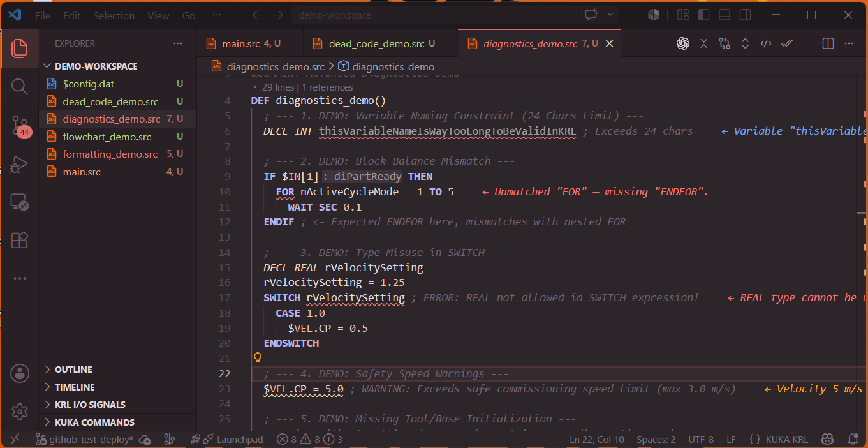Click the code brackets icon in editor toolbar
Viewport: 868px width, 448px height.
(766, 43)
